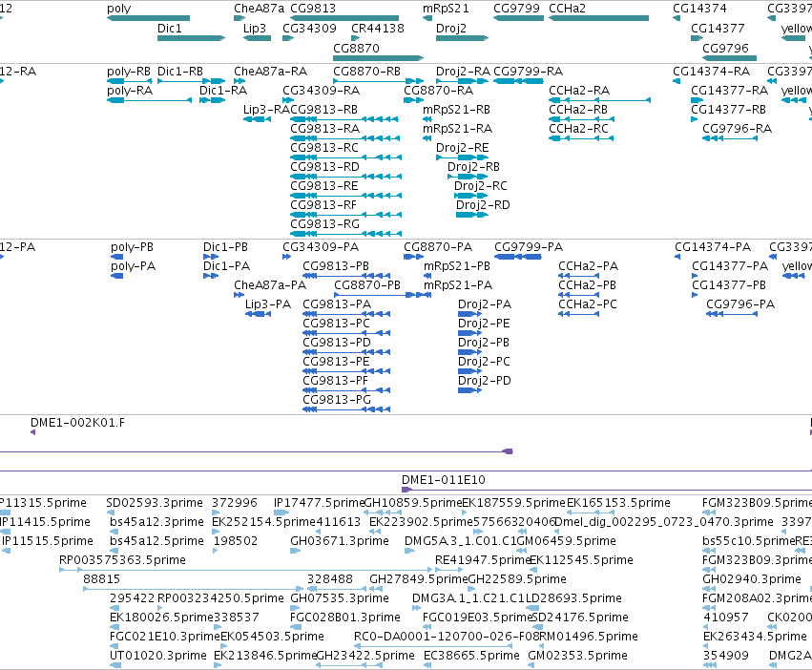Click transcript CG9813-RD

pyautogui.click(x=346, y=177)
